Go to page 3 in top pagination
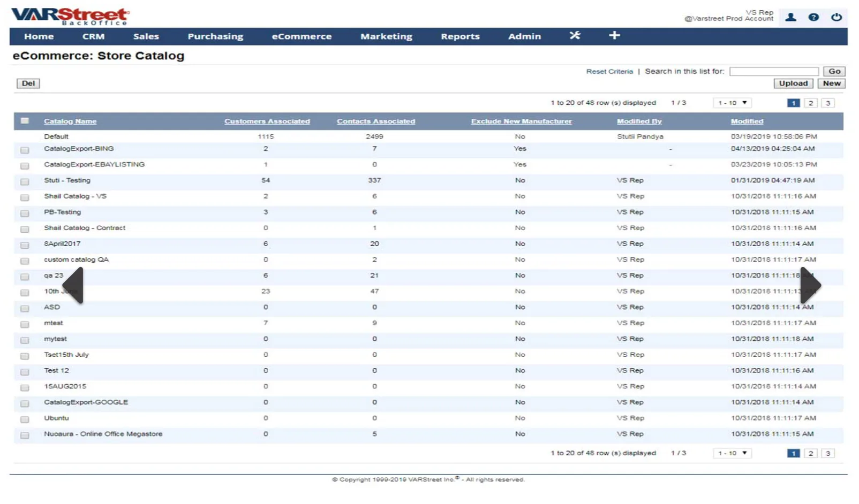The image size is (859, 504). [x=828, y=103]
